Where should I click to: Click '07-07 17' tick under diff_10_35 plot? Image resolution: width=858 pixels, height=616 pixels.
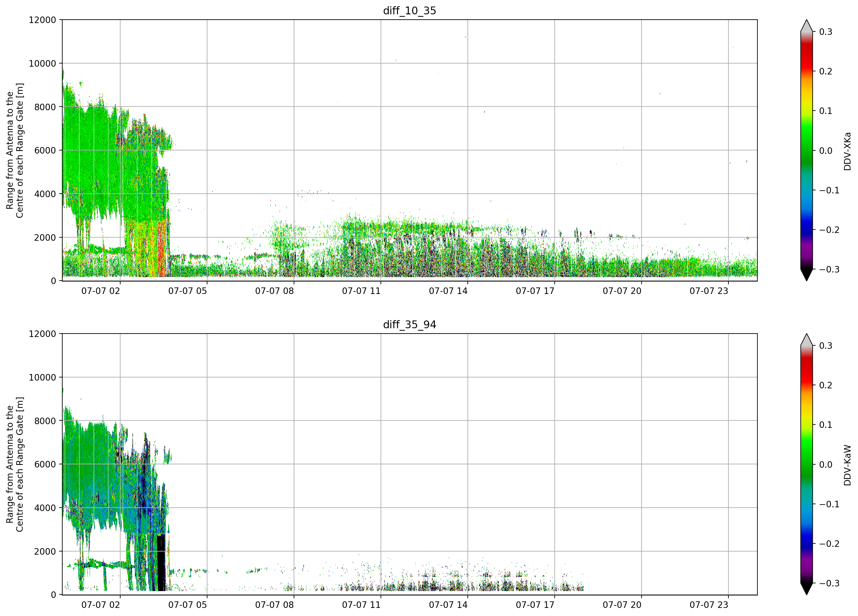pyautogui.click(x=535, y=291)
